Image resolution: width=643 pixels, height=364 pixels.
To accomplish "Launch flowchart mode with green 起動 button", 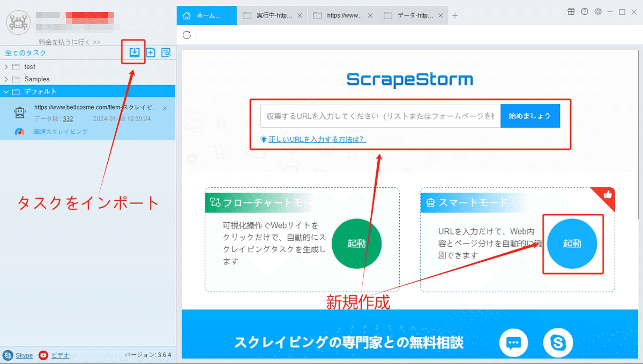I will click(x=356, y=244).
